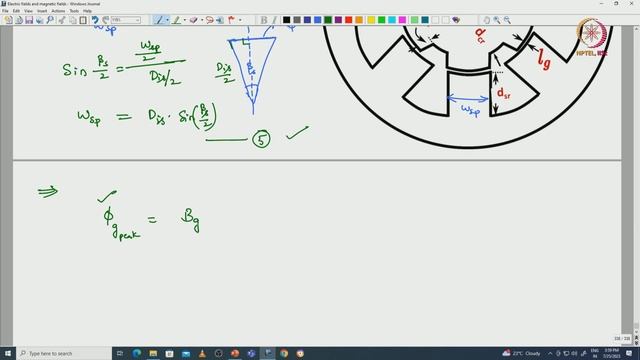Click the Undo arrow icon
Viewport: 640px width, 360px height.
pos(95,20)
